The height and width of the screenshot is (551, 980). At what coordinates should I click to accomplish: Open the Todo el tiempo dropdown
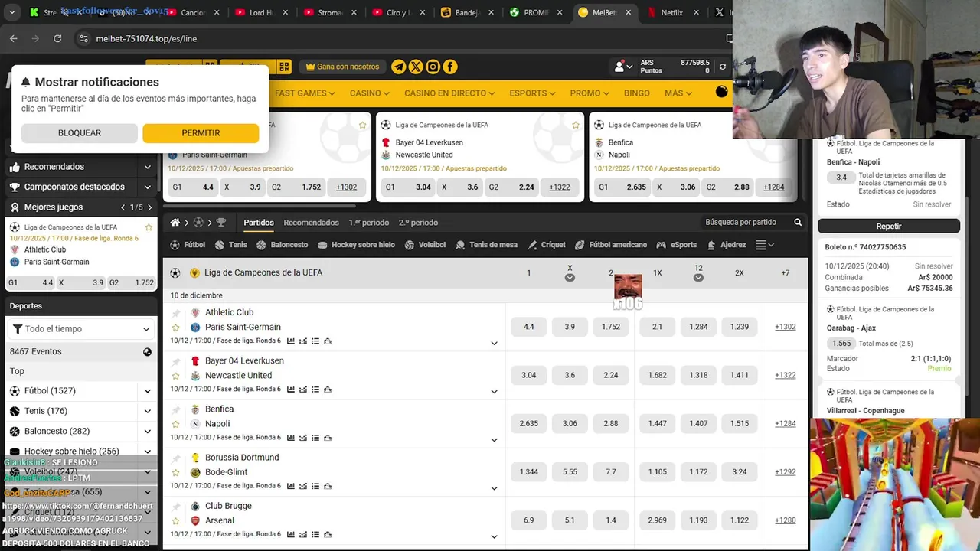[x=80, y=329]
